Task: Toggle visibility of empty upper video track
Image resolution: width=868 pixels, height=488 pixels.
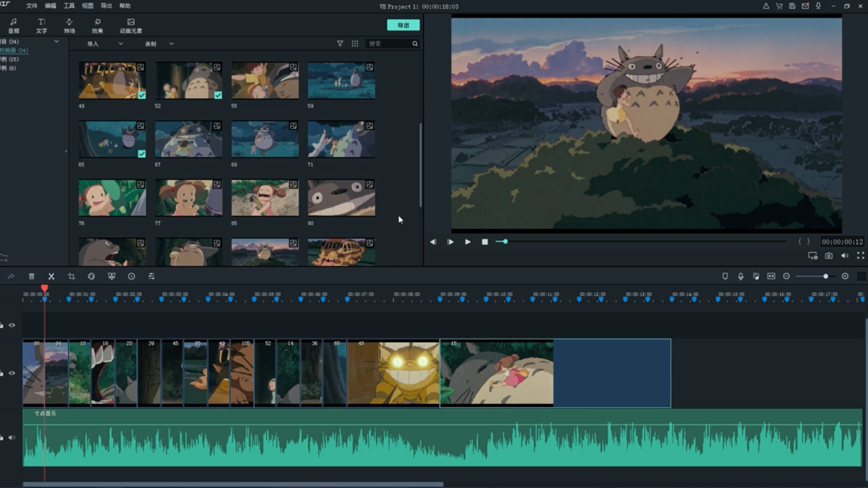Action: 12,325
